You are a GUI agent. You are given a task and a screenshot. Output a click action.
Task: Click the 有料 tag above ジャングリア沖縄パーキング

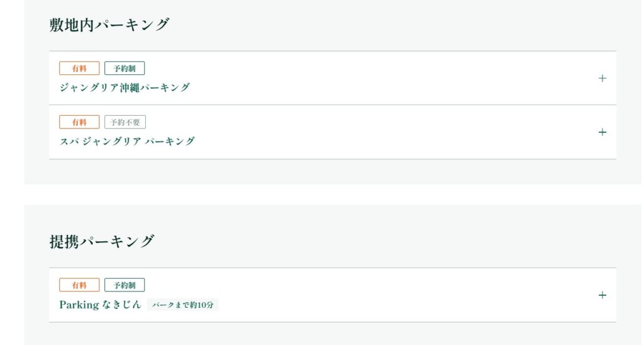click(79, 69)
